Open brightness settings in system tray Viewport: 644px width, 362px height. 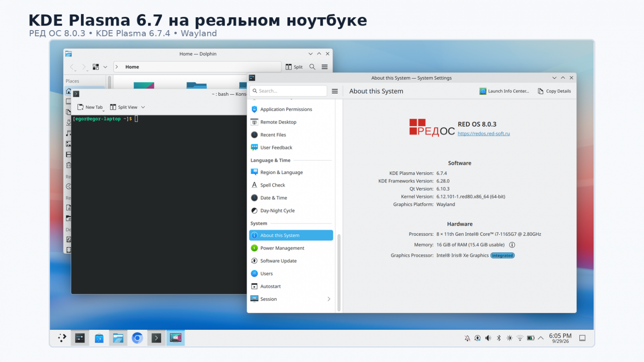(x=509, y=338)
